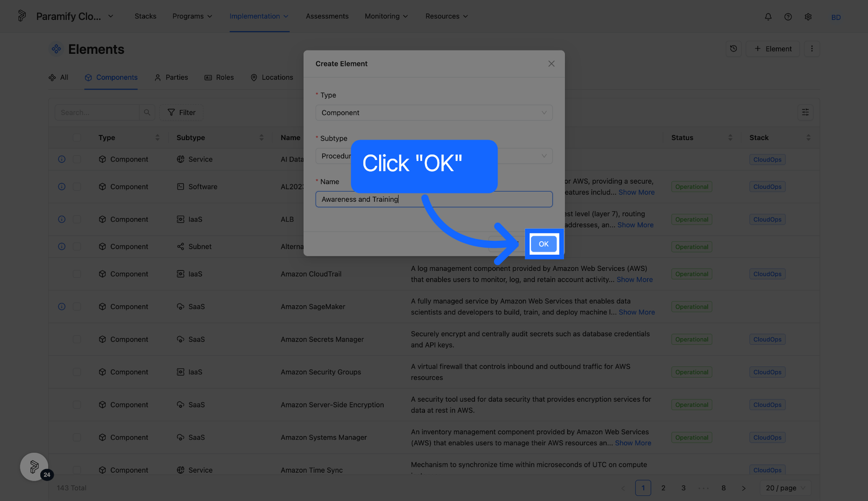Go to the next page arrow

point(744,488)
